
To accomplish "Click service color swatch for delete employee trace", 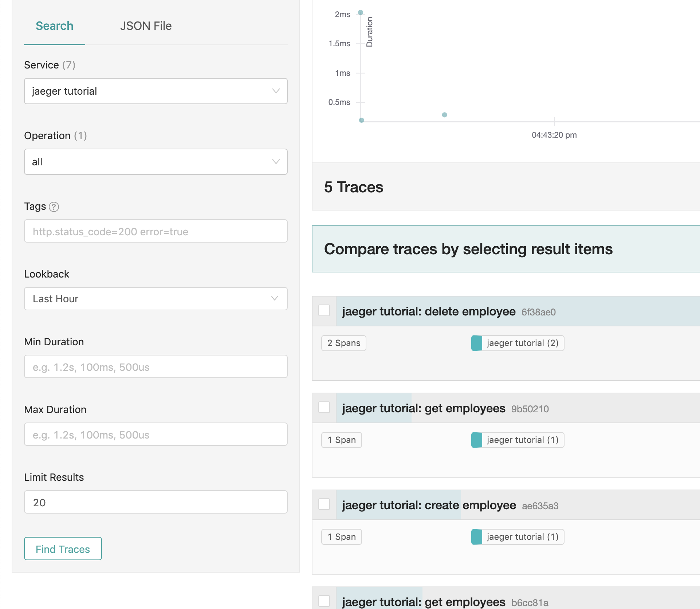I will [x=477, y=343].
